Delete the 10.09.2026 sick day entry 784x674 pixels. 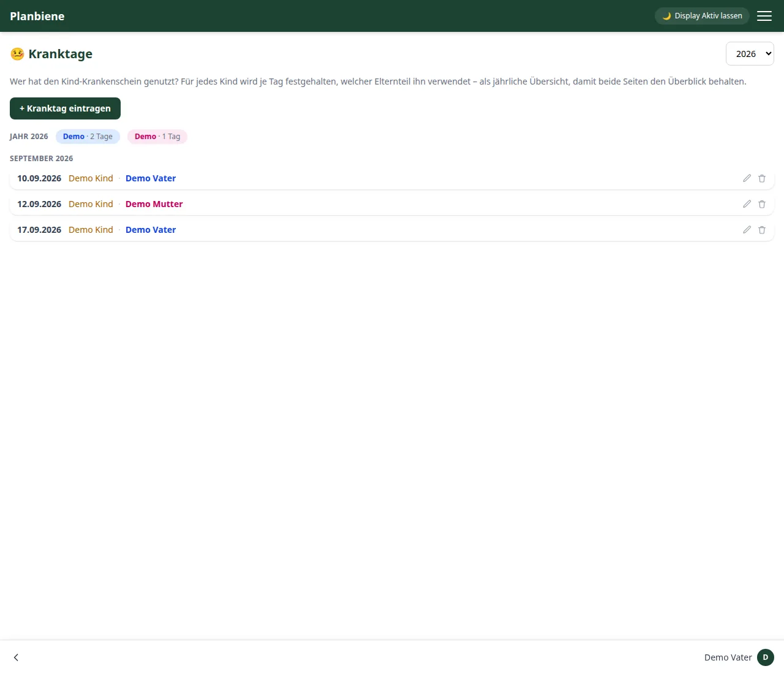tap(762, 178)
